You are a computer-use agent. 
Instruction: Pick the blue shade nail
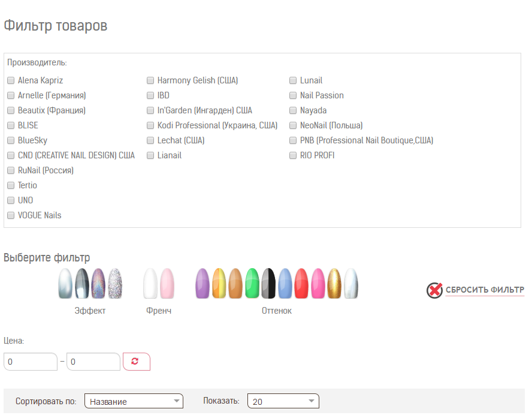click(285, 284)
